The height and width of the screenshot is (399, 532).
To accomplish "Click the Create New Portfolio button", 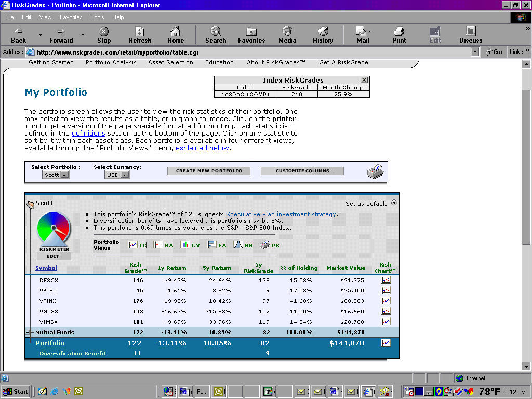I will (x=209, y=170).
